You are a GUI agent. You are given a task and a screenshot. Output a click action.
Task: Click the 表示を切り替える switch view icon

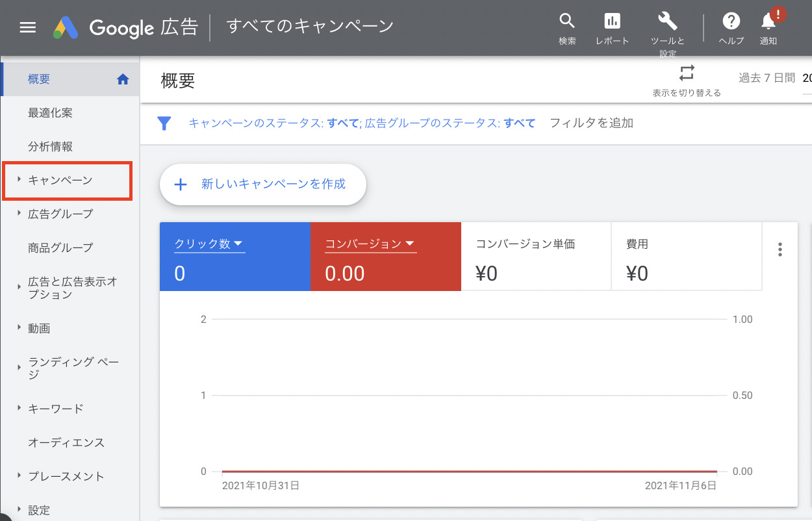coord(687,73)
